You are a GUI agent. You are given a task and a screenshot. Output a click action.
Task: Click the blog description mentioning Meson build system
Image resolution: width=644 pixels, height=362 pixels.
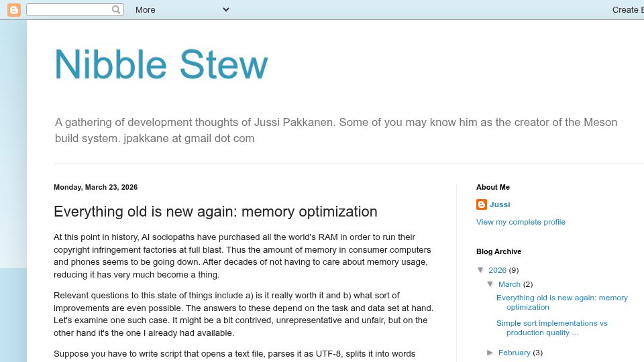pos(336,130)
